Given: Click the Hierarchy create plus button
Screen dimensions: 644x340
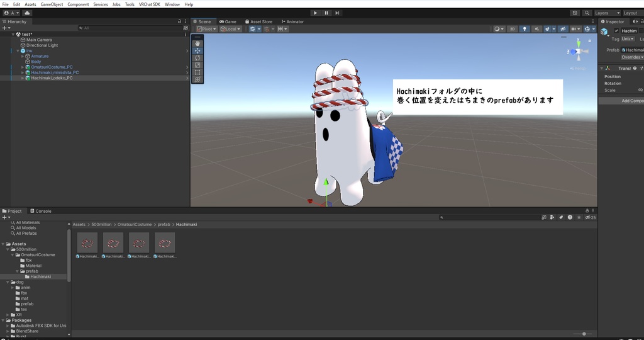Looking at the screenshot, I should 5,28.
